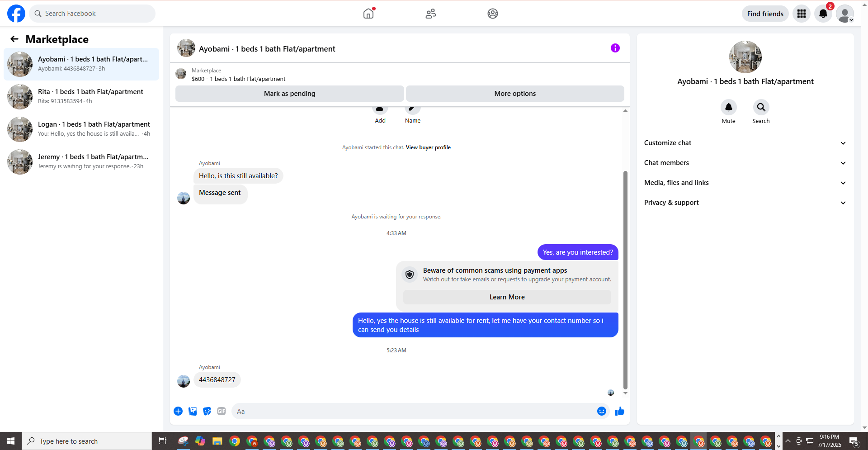This screenshot has width=868, height=450.
Task: Click the Mark as pending button
Action: point(290,94)
